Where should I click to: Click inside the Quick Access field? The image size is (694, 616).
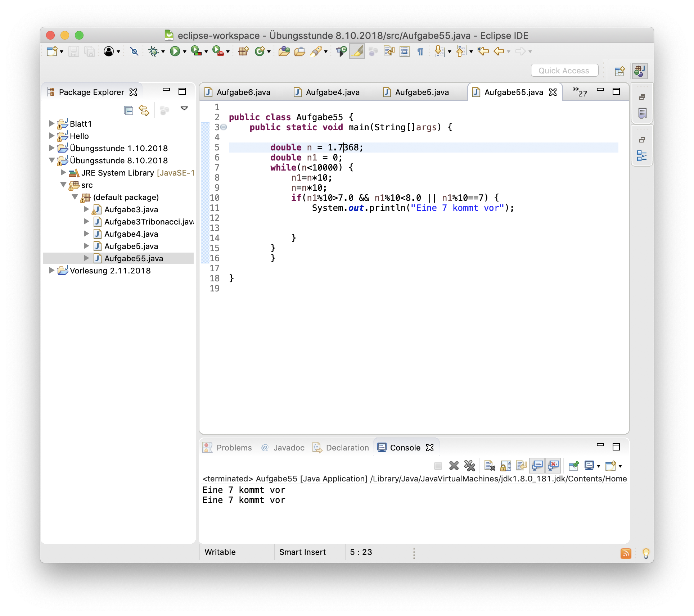(564, 70)
